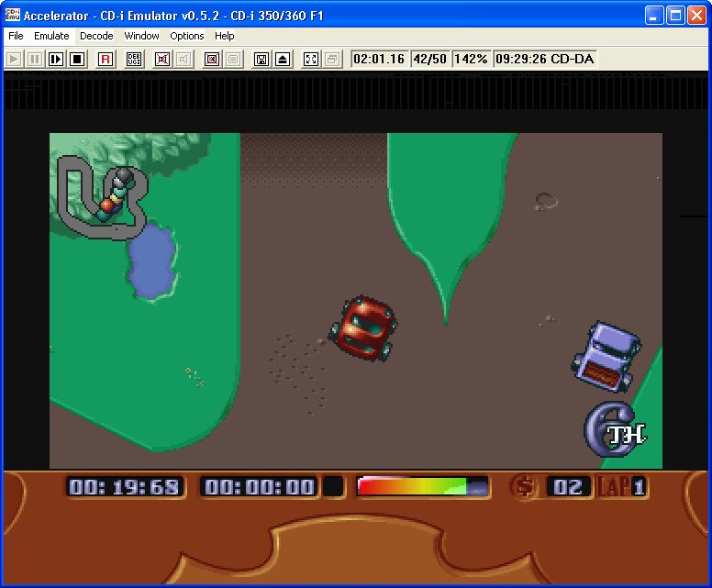Open the Window menu
Screen dimensions: 712x588
pyautogui.click(x=141, y=36)
